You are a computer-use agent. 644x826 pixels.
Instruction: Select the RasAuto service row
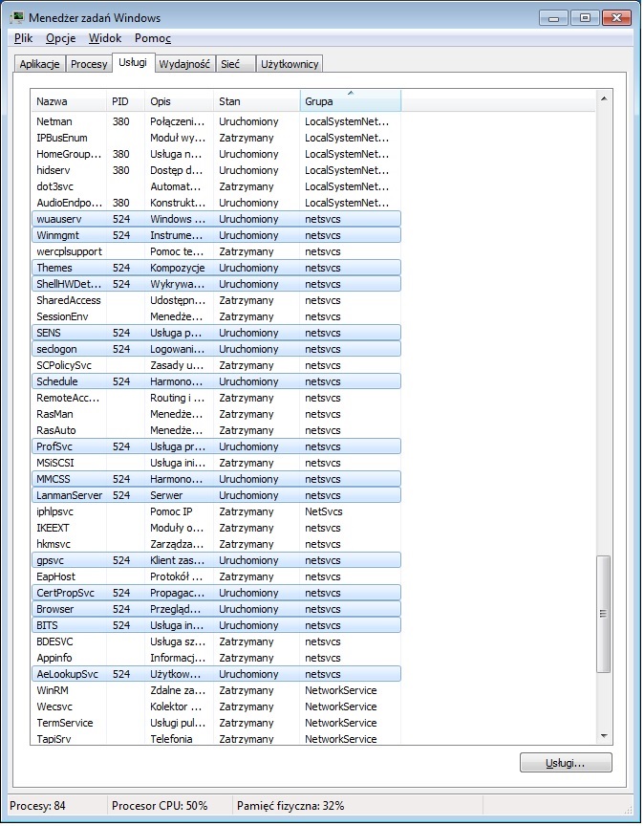(216, 430)
